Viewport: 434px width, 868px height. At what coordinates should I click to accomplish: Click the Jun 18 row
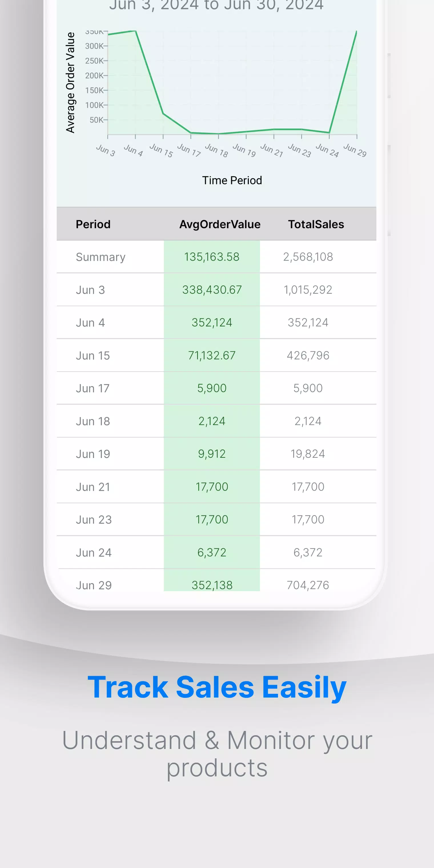[216, 421]
